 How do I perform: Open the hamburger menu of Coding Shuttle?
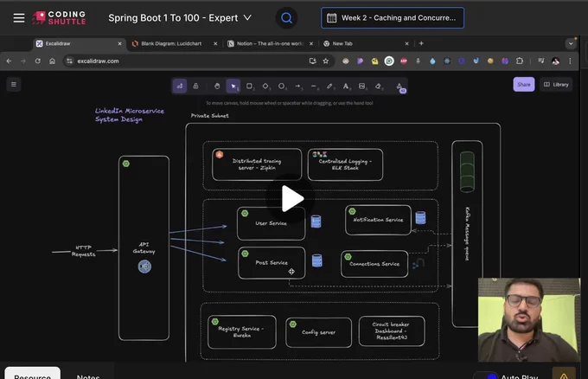19,17
